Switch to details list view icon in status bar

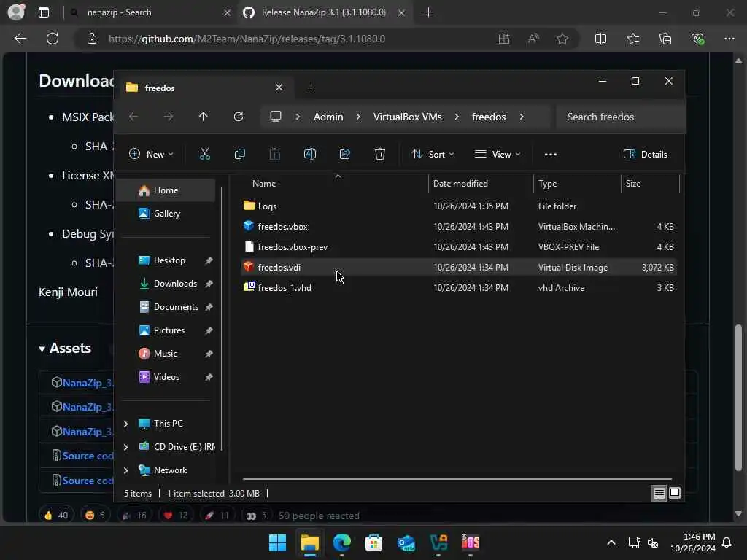[x=659, y=494]
